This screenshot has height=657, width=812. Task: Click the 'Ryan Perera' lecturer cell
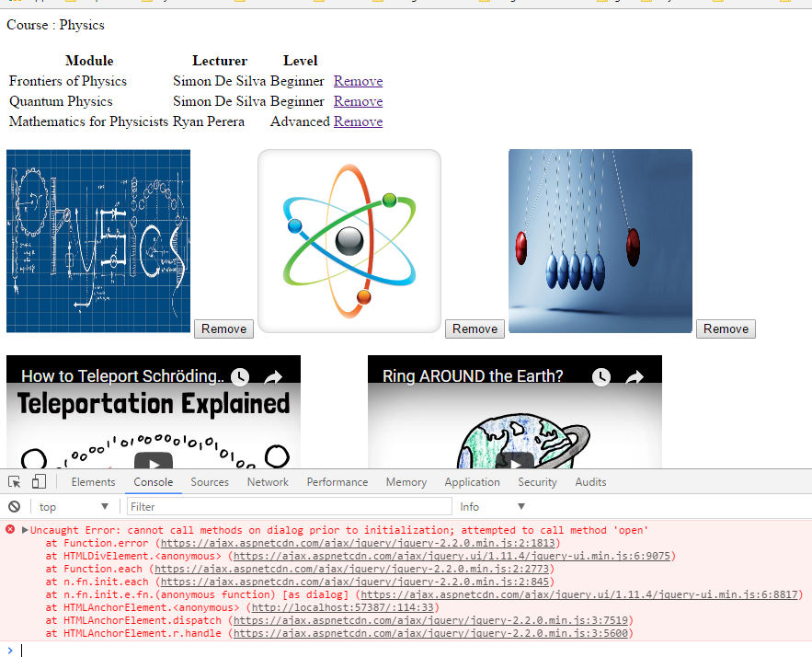208,121
